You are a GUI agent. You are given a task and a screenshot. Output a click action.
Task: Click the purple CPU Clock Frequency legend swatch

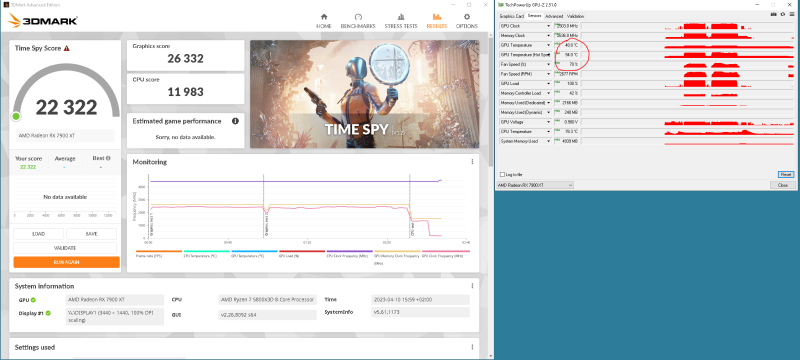pos(349,251)
